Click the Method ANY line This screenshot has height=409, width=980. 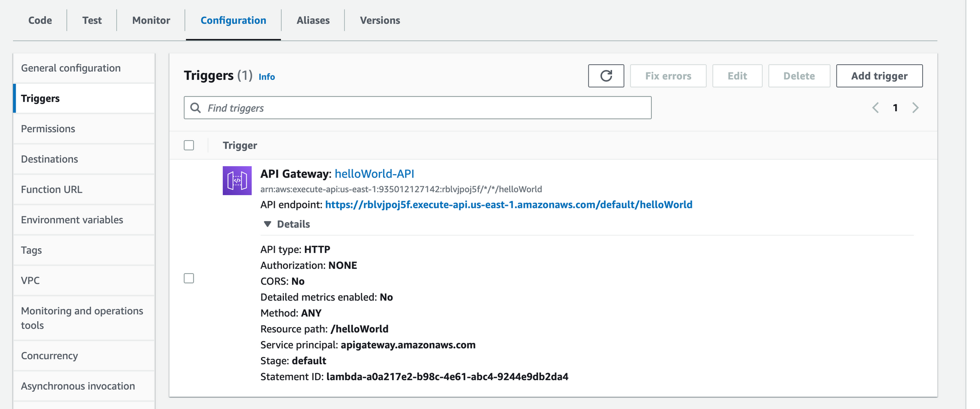(x=291, y=313)
